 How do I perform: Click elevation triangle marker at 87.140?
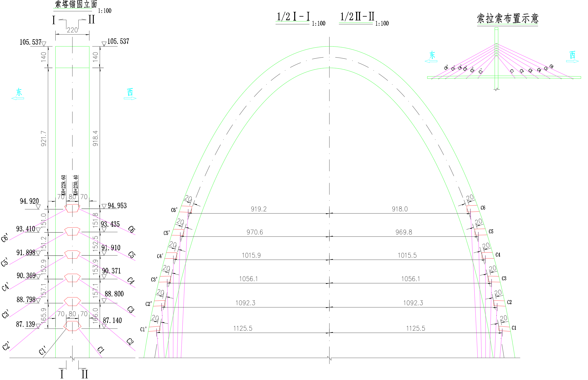coord(104,326)
